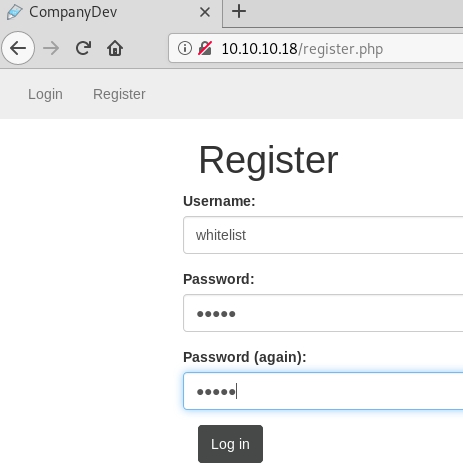Screen dimensions: 463x474
Task: Click the forward navigation arrow
Action: click(51, 48)
